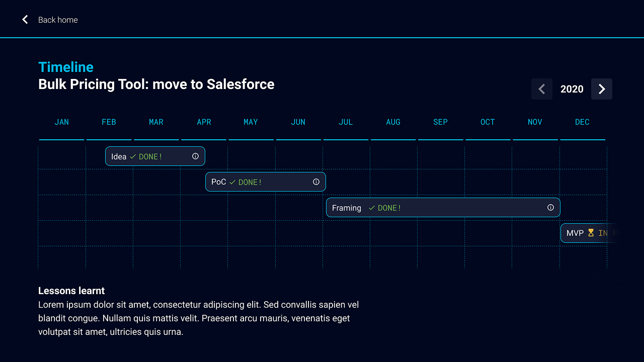Open info icon on the PoC bar
Screen dimensions: 644x362
[316, 182]
